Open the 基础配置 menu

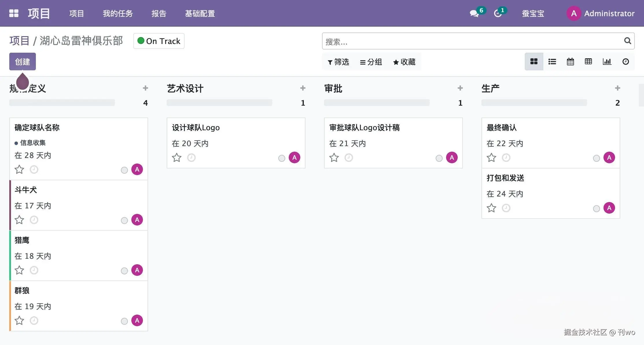point(200,13)
